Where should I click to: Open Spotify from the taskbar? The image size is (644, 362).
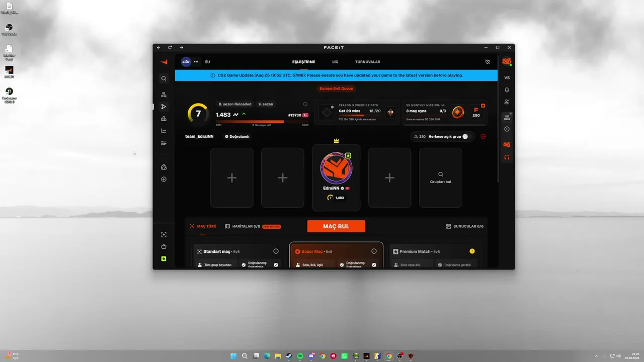[300, 356]
